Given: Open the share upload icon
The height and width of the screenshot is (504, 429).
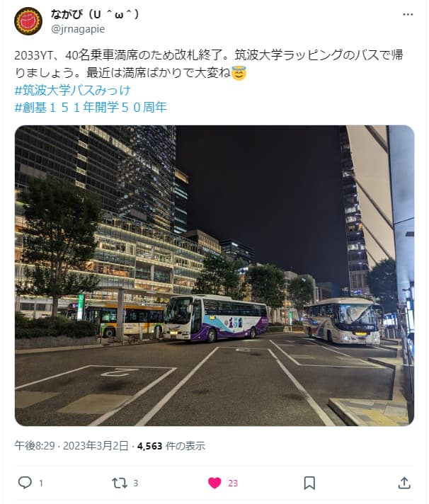Looking at the screenshot, I should (x=404, y=483).
